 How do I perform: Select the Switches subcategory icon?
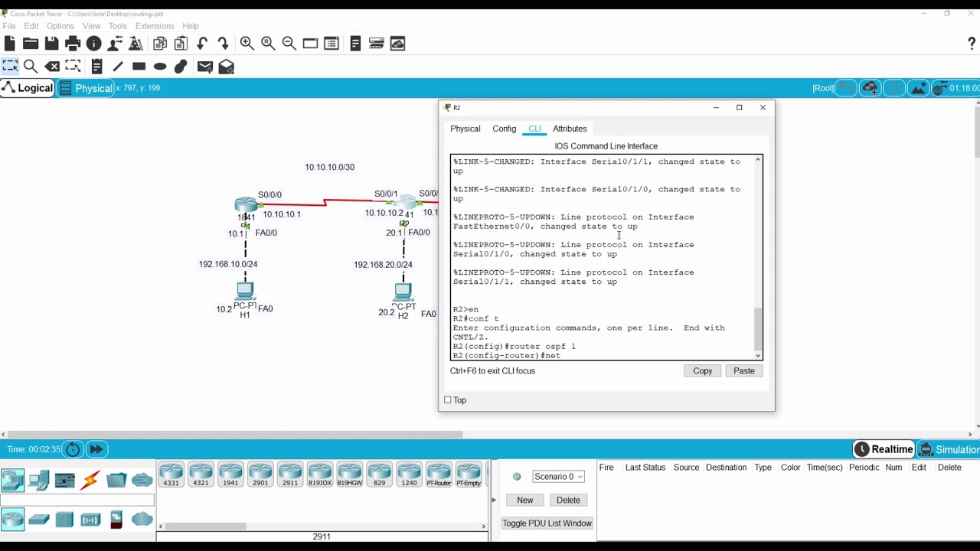tap(38, 520)
